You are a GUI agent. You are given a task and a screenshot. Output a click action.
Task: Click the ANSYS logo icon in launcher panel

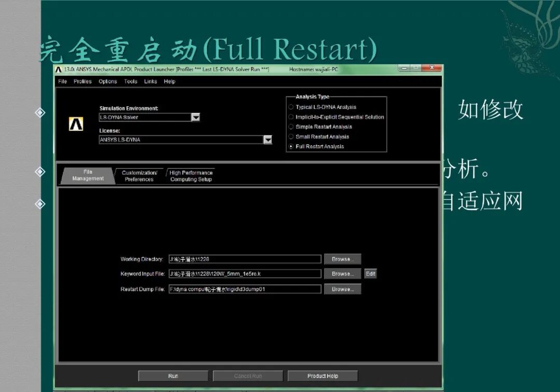pos(76,124)
